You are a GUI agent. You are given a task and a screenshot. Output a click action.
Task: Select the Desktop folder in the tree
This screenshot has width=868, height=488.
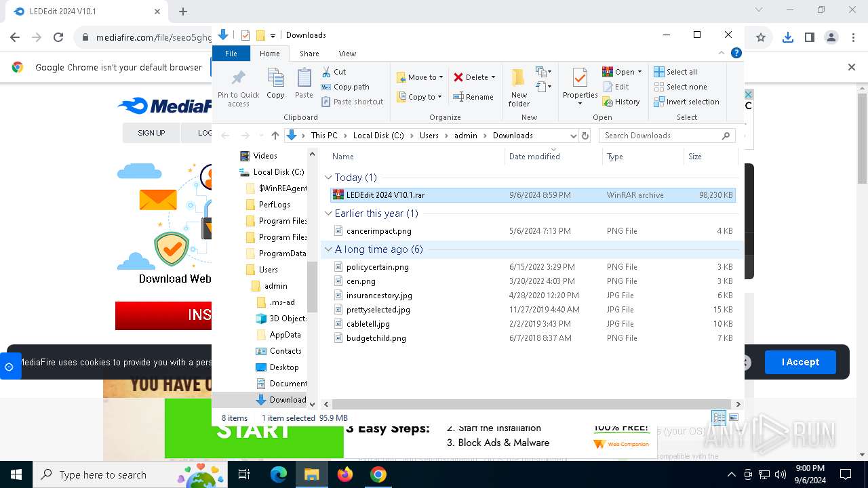[277, 367]
